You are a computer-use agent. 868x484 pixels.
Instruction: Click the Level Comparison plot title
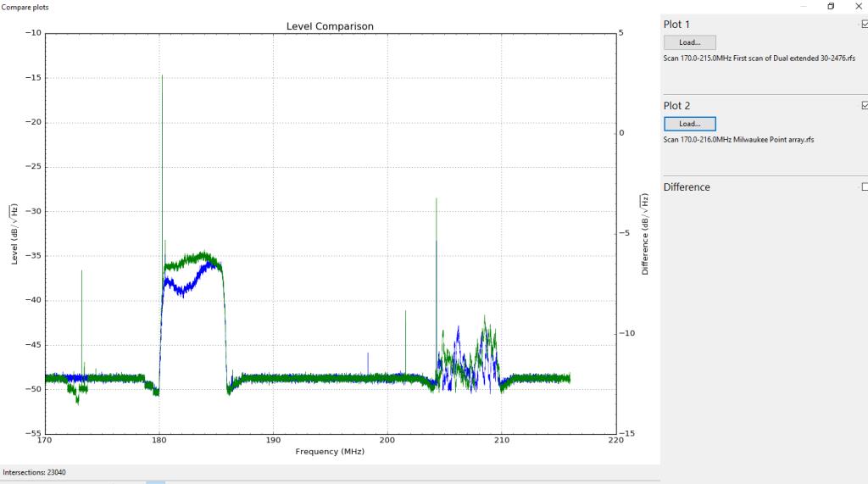click(330, 26)
